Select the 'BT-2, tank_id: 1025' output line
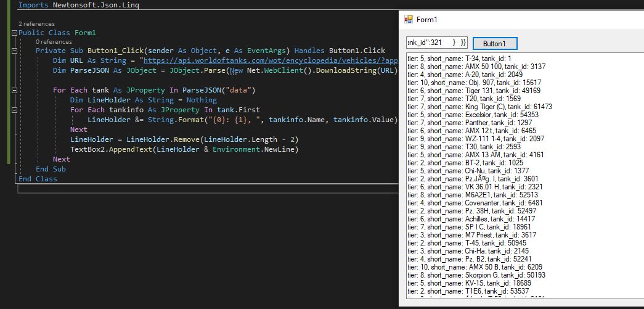The height and width of the screenshot is (309, 644). tap(465, 163)
